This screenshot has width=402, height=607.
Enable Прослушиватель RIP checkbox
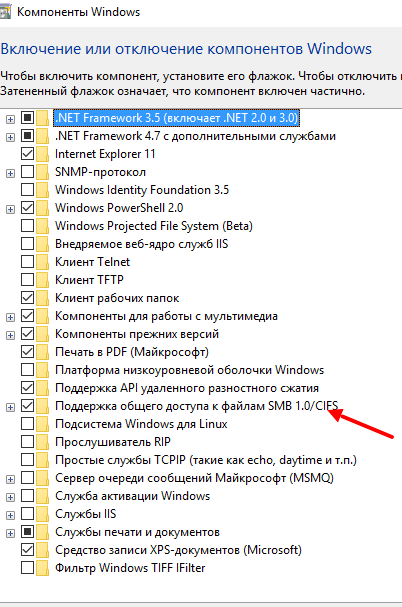tap(27, 442)
